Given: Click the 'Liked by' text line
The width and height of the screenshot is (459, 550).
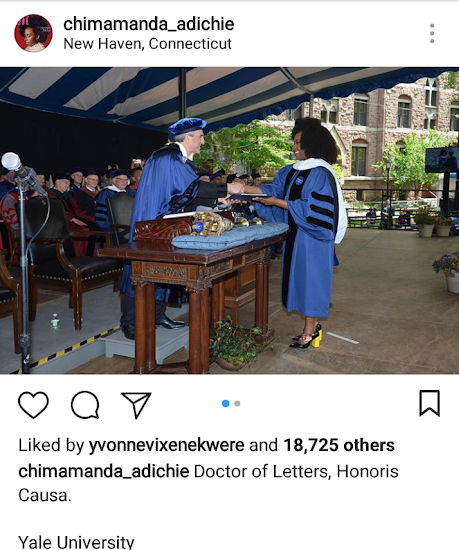Looking at the screenshot, I should click(207, 445).
